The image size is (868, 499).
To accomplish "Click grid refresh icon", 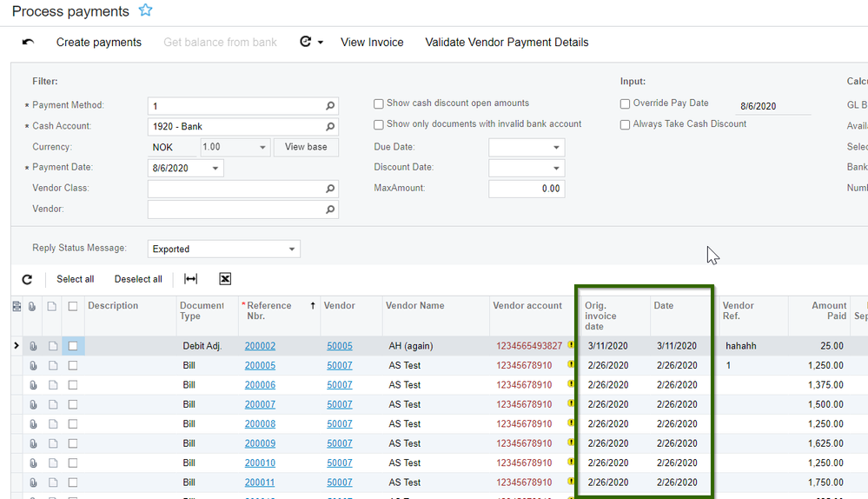I will coord(27,279).
